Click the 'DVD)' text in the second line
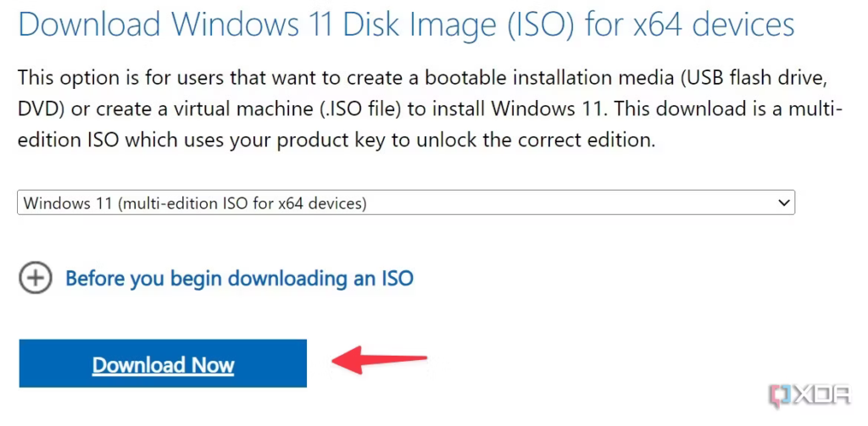The height and width of the screenshot is (426, 868). click(x=40, y=109)
